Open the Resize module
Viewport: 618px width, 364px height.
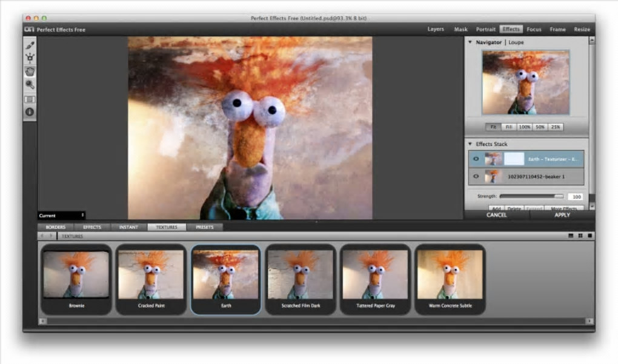(582, 29)
